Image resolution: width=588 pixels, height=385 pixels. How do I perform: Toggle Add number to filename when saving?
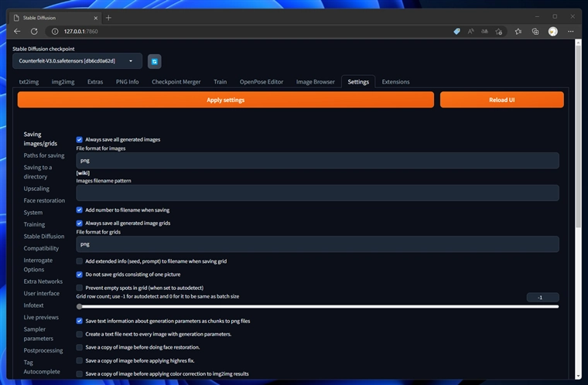(x=79, y=210)
